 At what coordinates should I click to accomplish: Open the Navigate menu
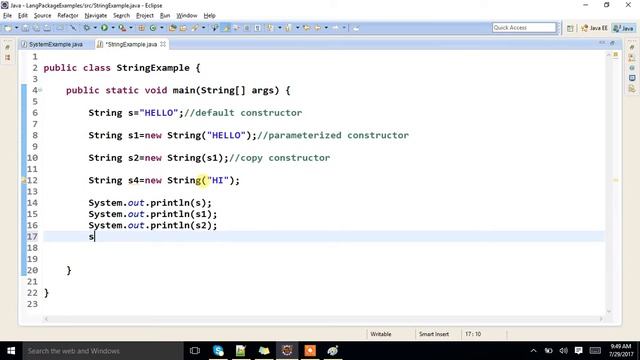click(x=96, y=16)
